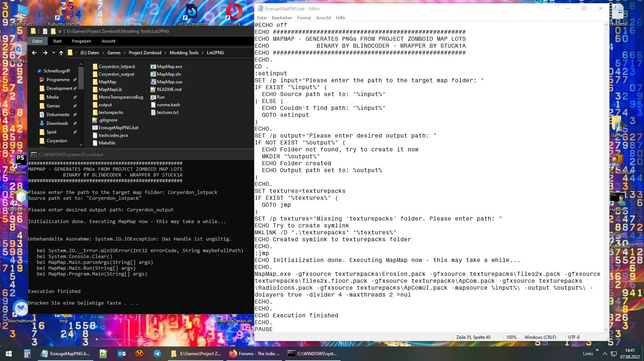Select the ErzeugeMapPNG.bat file in Explorer
The height and width of the screenshot is (361, 644).
pyautogui.click(x=118, y=128)
